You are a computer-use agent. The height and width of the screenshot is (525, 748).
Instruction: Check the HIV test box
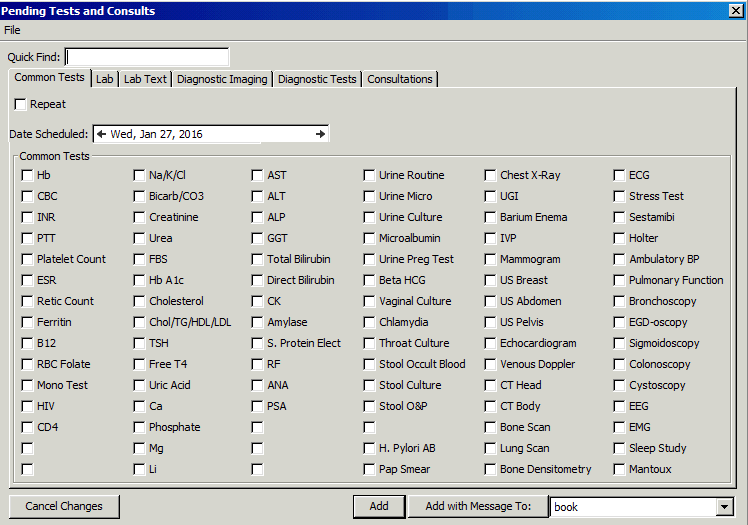[x=27, y=406]
